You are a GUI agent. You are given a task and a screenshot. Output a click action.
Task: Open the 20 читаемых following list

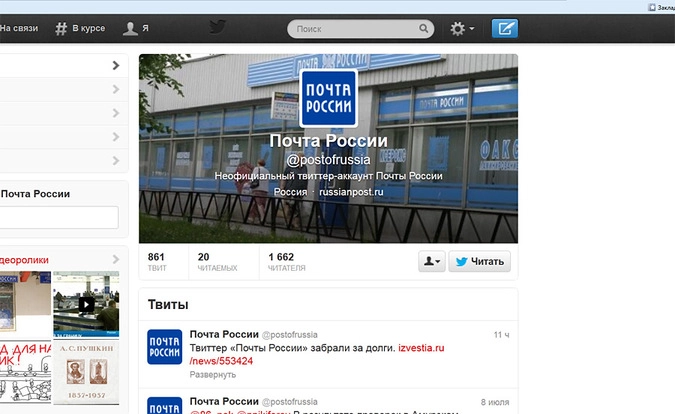pyautogui.click(x=217, y=262)
